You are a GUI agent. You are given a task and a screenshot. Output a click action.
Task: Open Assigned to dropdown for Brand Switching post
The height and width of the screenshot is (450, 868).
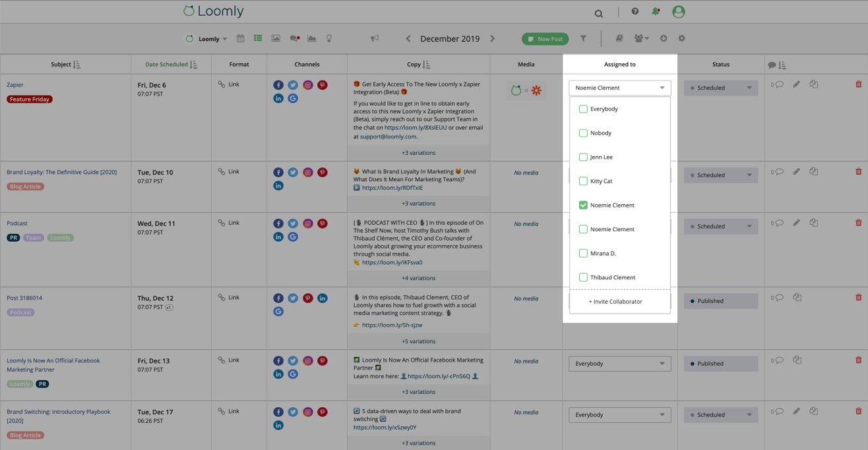[620, 415]
